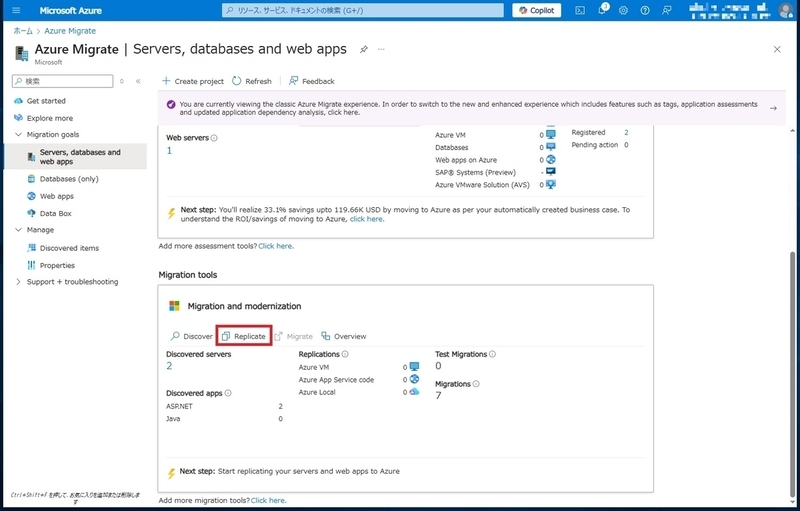Open business case 'click here' link
The image size is (800, 511).
[366, 219]
